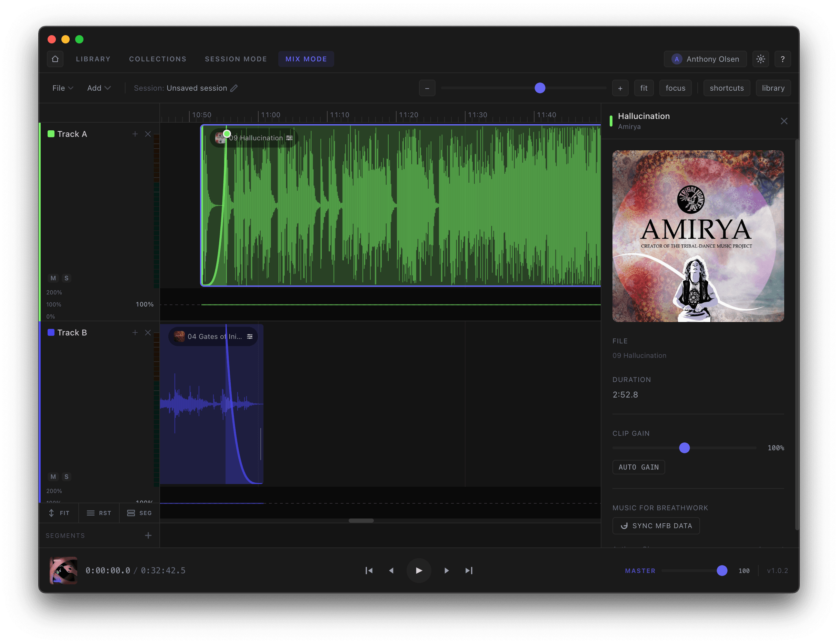Open Anthony Olsen account menu
The width and height of the screenshot is (838, 644).
[705, 59]
